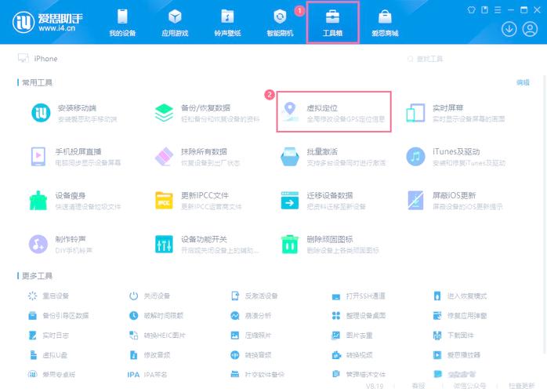Switch to 应用游戏 tab
The image size is (547, 392).
[x=175, y=22]
